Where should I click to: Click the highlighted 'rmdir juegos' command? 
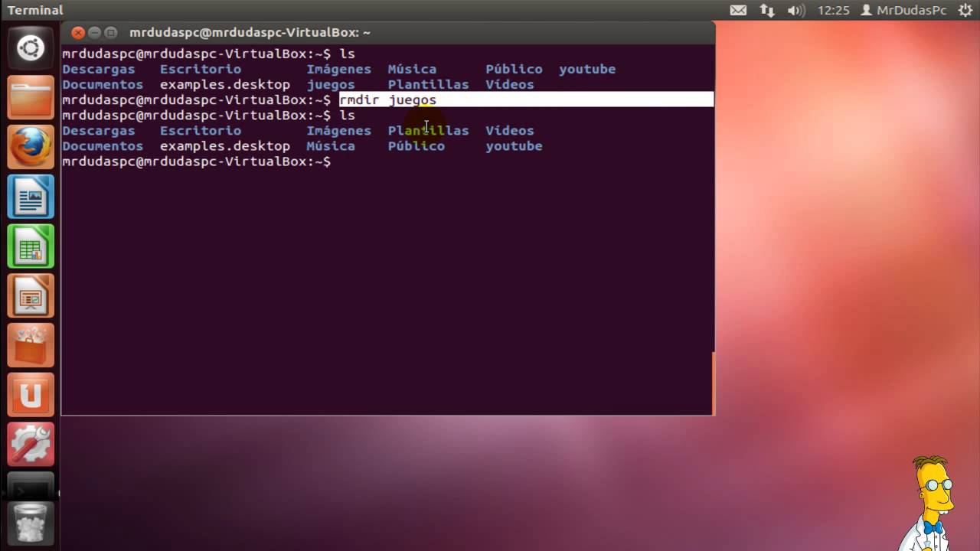tap(388, 99)
